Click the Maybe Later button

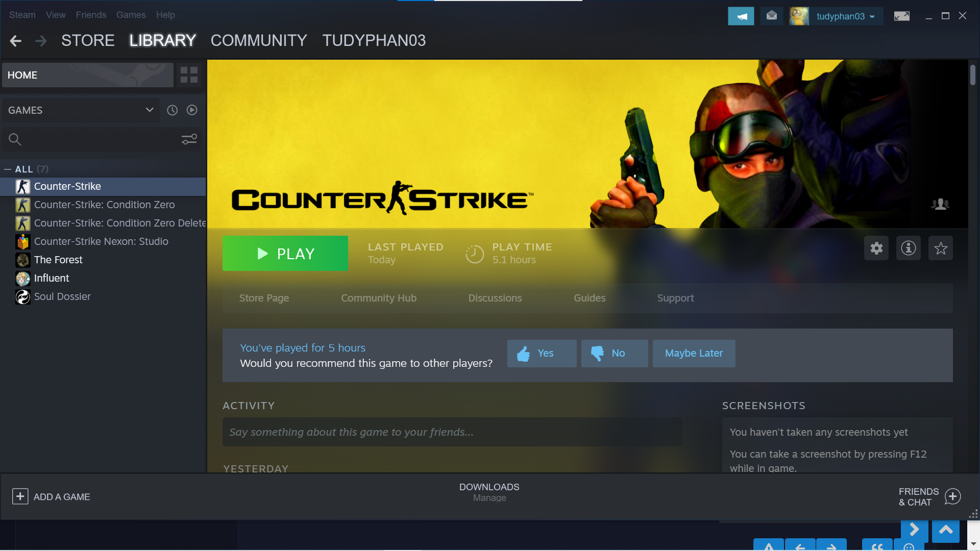pos(694,354)
